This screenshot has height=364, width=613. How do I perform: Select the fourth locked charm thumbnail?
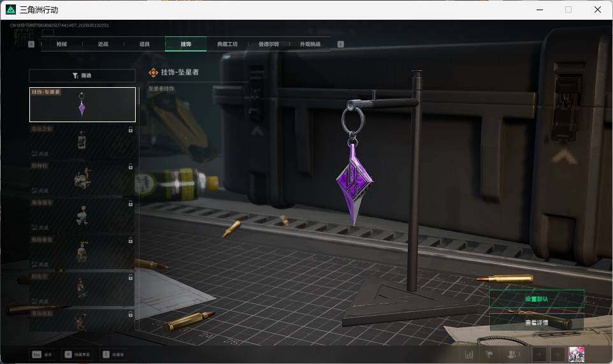[82, 252]
